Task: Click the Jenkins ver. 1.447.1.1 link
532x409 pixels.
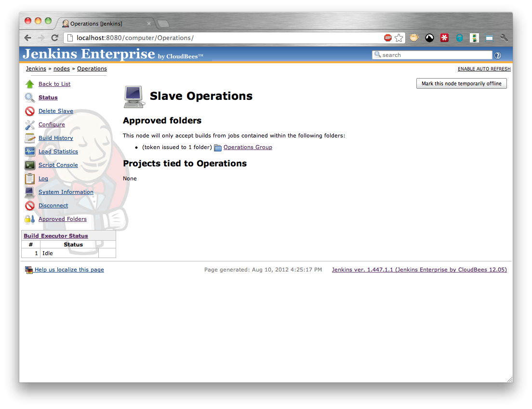Action: click(x=419, y=270)
